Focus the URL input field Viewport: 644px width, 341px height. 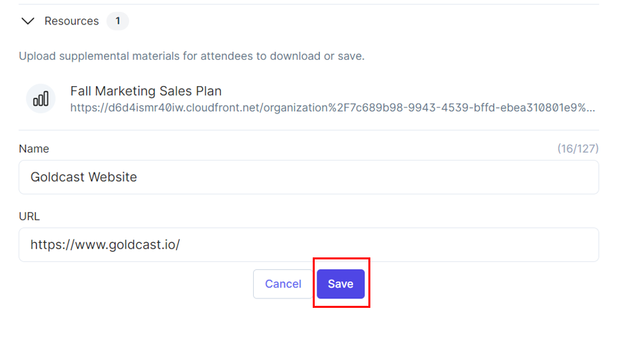(309, 245)
